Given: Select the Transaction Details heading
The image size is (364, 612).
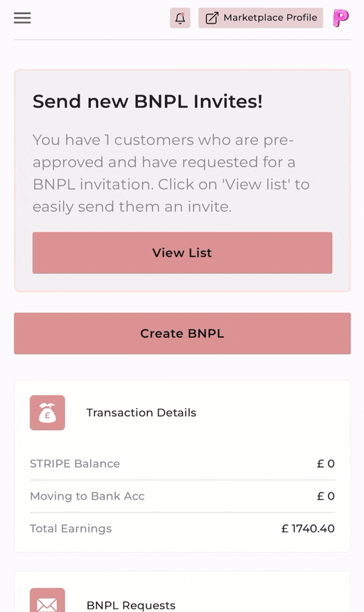Looking at the screenshot, I should click(141, 412).
